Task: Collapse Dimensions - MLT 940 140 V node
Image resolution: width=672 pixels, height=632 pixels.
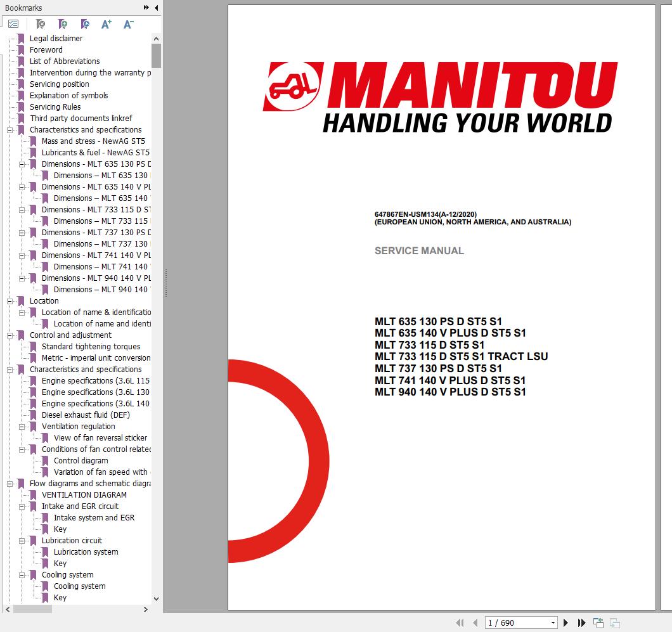Action: [22, 278]
